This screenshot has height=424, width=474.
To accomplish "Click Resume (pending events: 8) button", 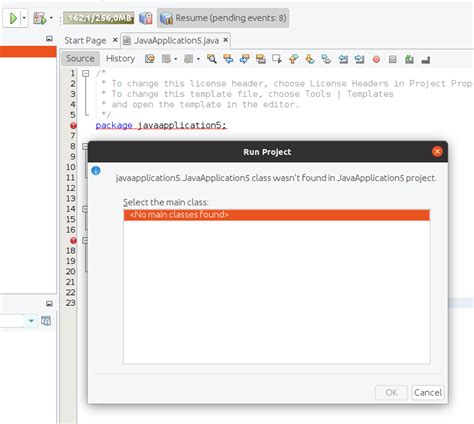I will point(223,18).
